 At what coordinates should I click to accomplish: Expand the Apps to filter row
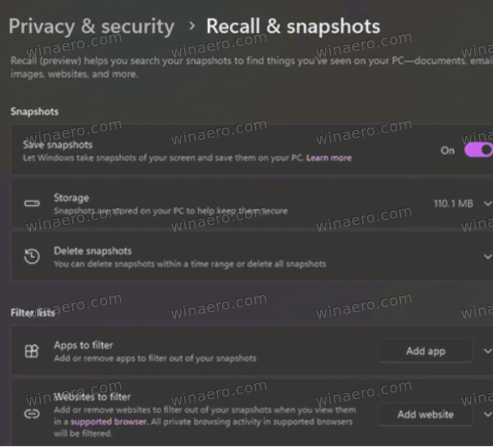click(x=488, y=351)
